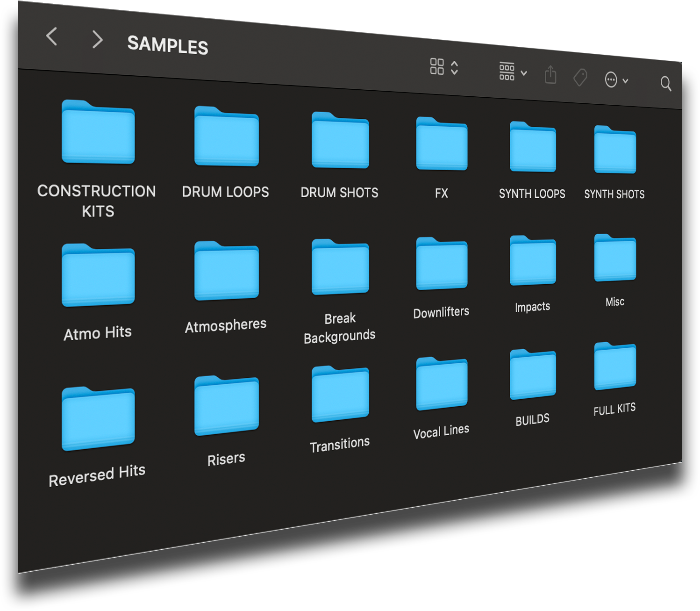700x611 pixels.
Task: Select the DRUM SHOTS folder icon
Action: click(340, 141)
